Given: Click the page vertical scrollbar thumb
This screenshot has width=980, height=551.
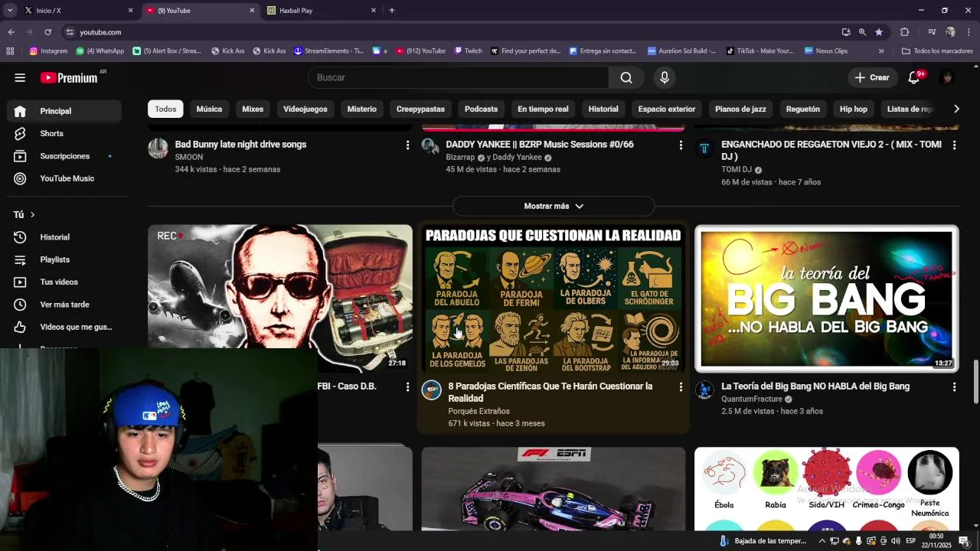Looking at the screenshot, I should [975, 380].
